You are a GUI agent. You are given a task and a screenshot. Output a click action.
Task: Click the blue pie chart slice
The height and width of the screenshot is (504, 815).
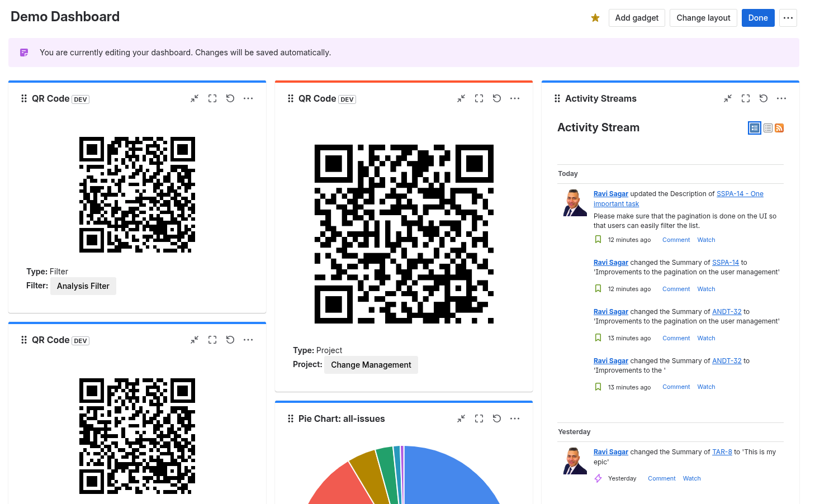click(447, 478)
